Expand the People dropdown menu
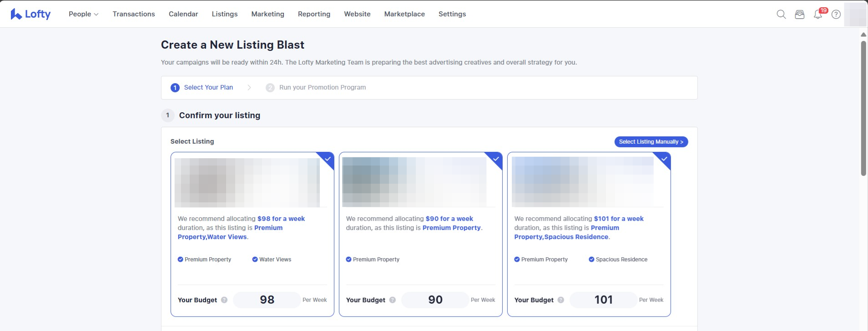This screenshot has width=868, height=331. [83, 14]
